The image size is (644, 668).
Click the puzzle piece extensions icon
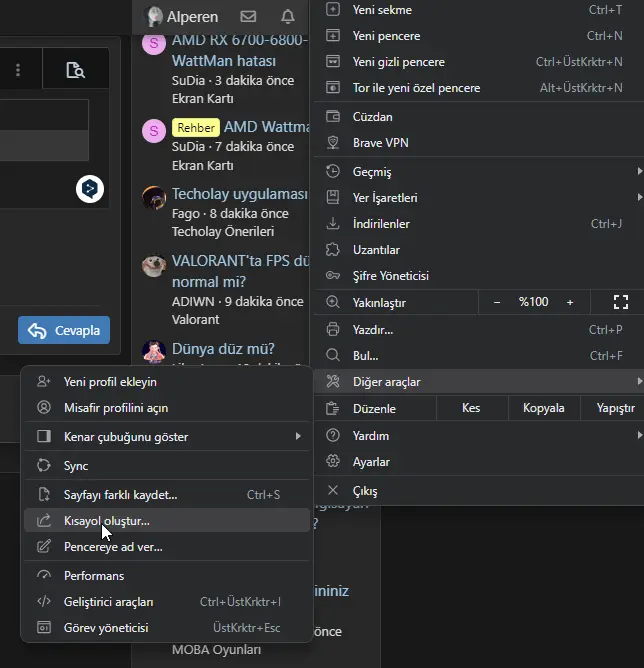pyautogui.click(x=333, y=249)
